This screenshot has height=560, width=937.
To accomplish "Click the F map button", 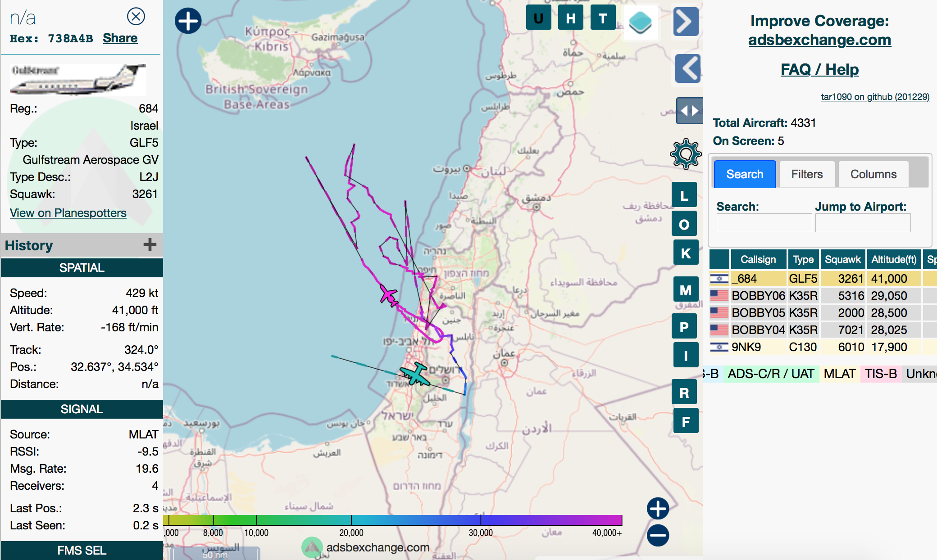I will (x=686, y=421).
